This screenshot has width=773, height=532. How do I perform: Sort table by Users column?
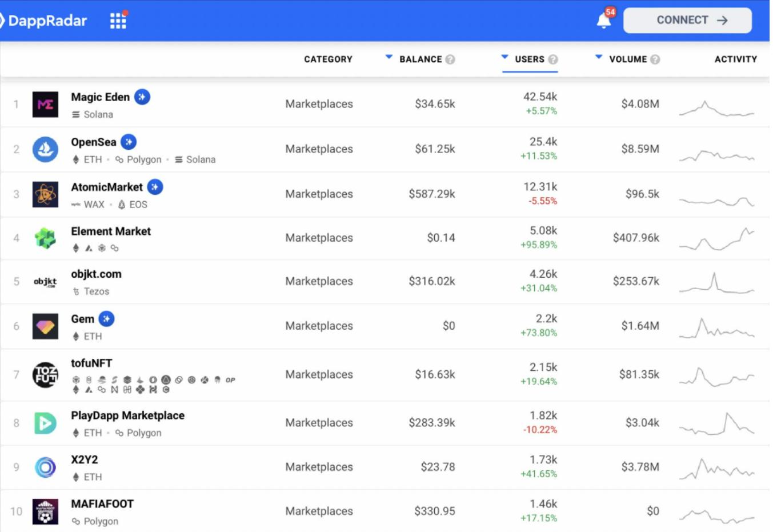pos(529,59)
